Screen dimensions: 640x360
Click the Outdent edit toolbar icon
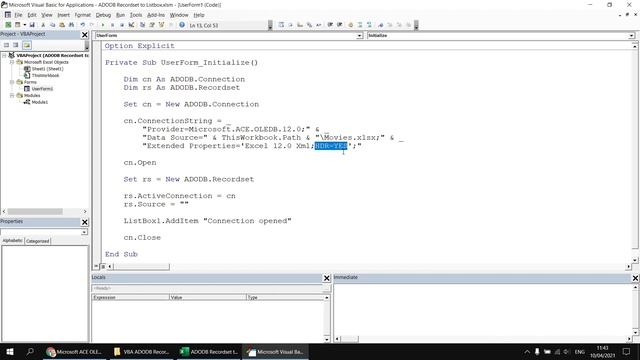(340, 25)
